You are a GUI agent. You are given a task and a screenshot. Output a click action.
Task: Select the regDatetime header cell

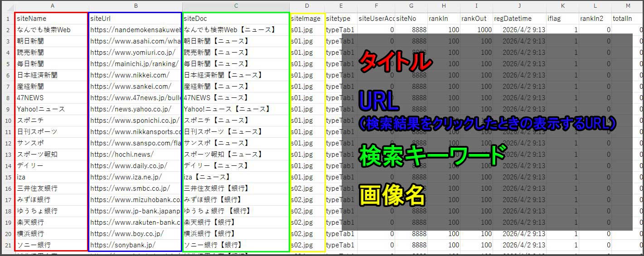(x=519, y=19)
